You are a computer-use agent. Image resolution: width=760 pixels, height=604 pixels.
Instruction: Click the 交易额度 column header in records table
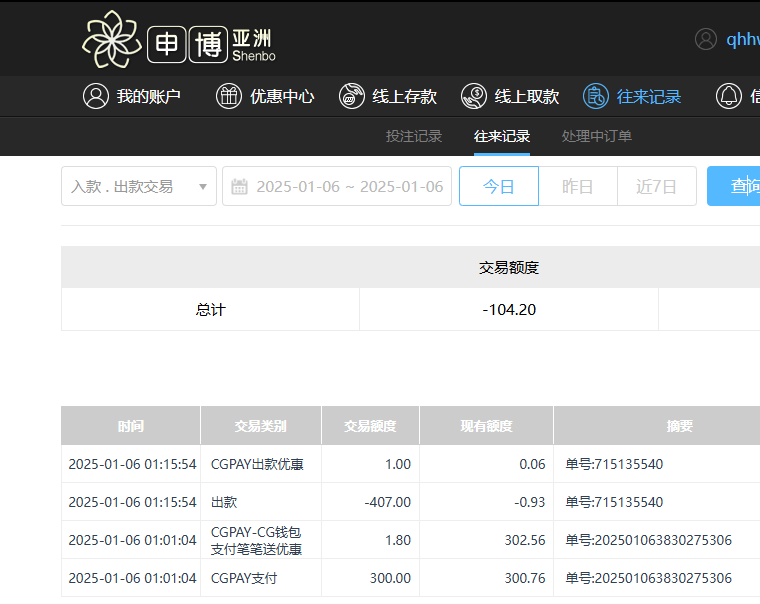pos(370,426)
